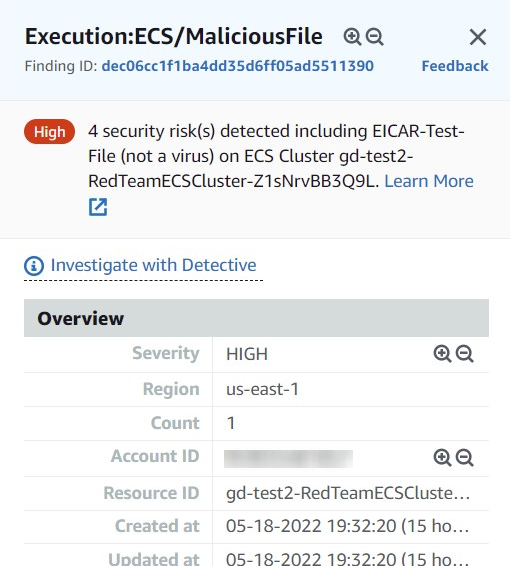Click zoom-in filter icon beside finding title
This screenshot has width=510, height=566.
(x=352, y=37)
